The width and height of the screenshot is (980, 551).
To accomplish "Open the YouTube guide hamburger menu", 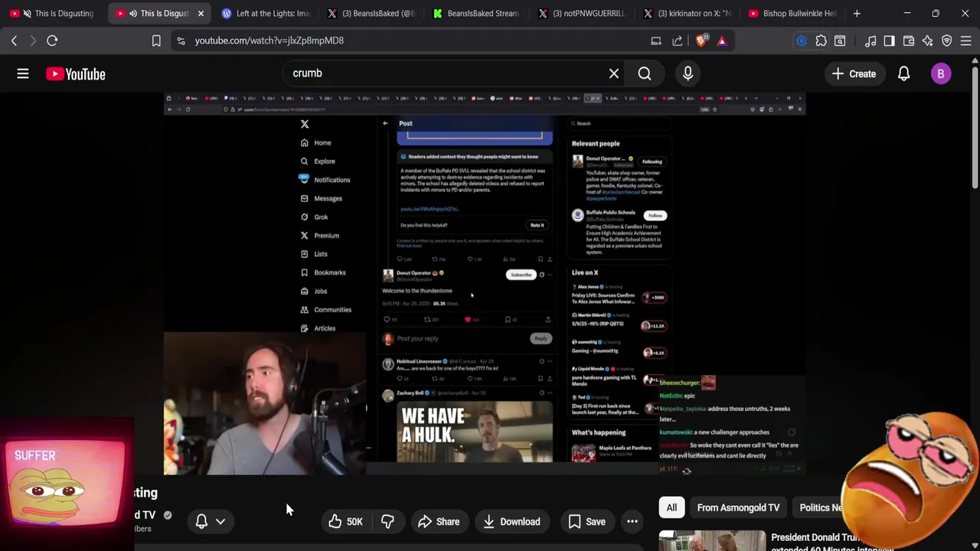I will (23, 73).
